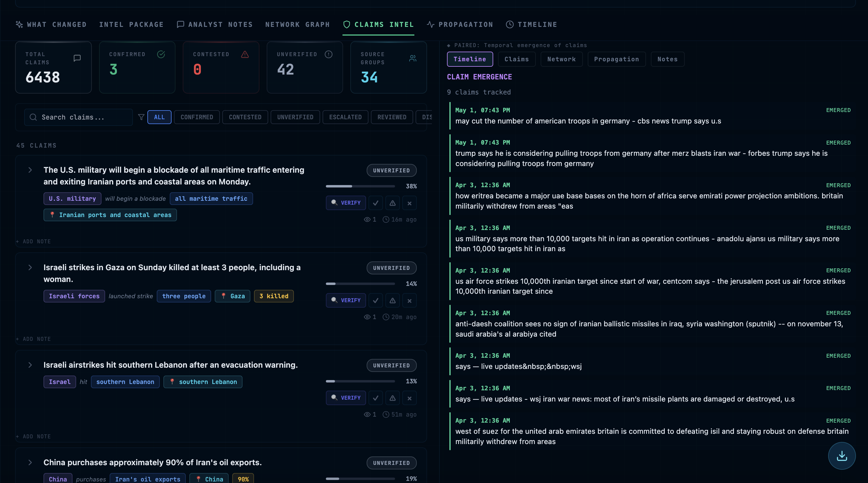Click the '3 killed' tag
Viewport: 868px width, 483px height.
pos(274,296)
